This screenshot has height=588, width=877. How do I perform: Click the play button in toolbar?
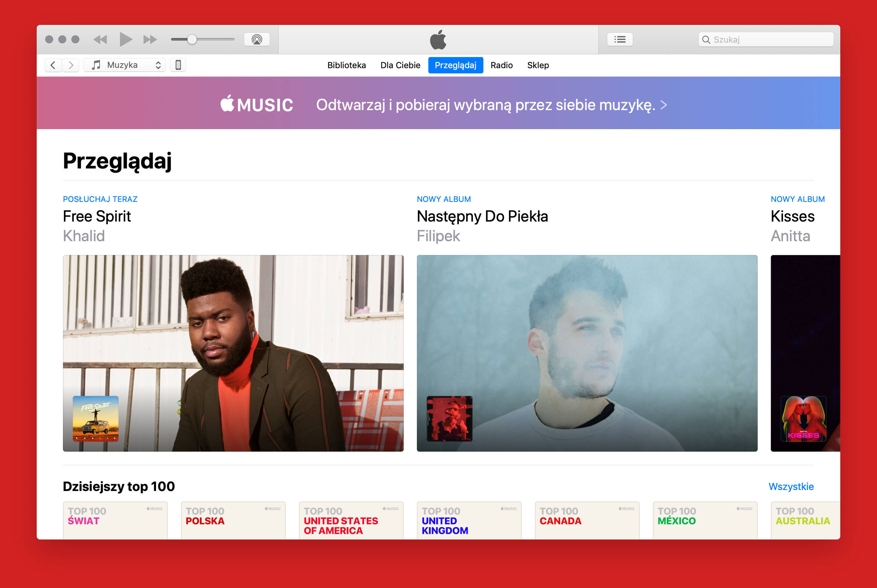tap(126, 40)
